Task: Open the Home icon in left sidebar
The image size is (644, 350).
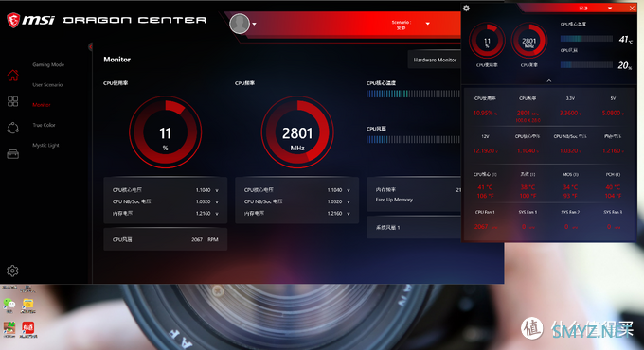Action: pos(12,75)
